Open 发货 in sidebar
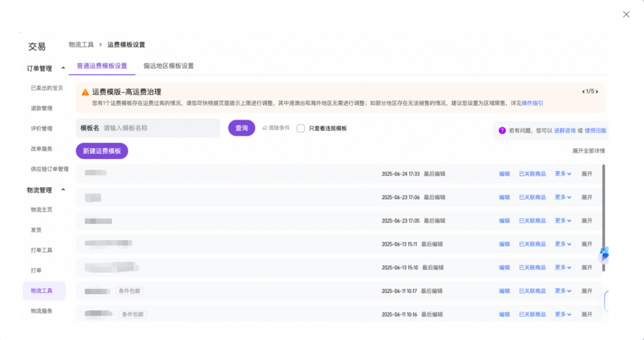 pos(36,230)
